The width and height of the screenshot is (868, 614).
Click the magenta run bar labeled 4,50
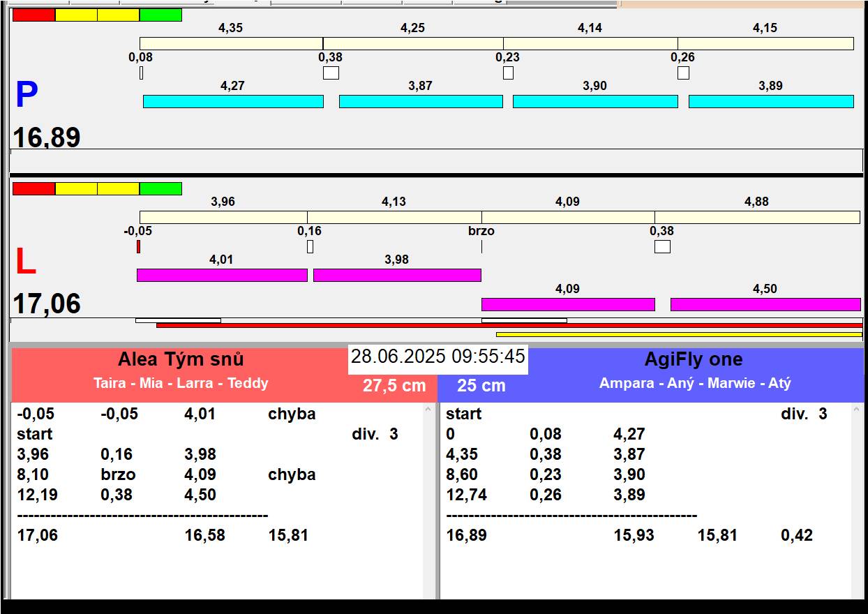[765, 304]
